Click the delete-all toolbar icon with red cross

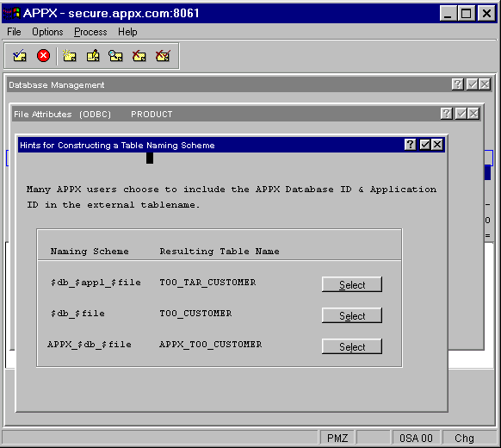coord(163,56)
